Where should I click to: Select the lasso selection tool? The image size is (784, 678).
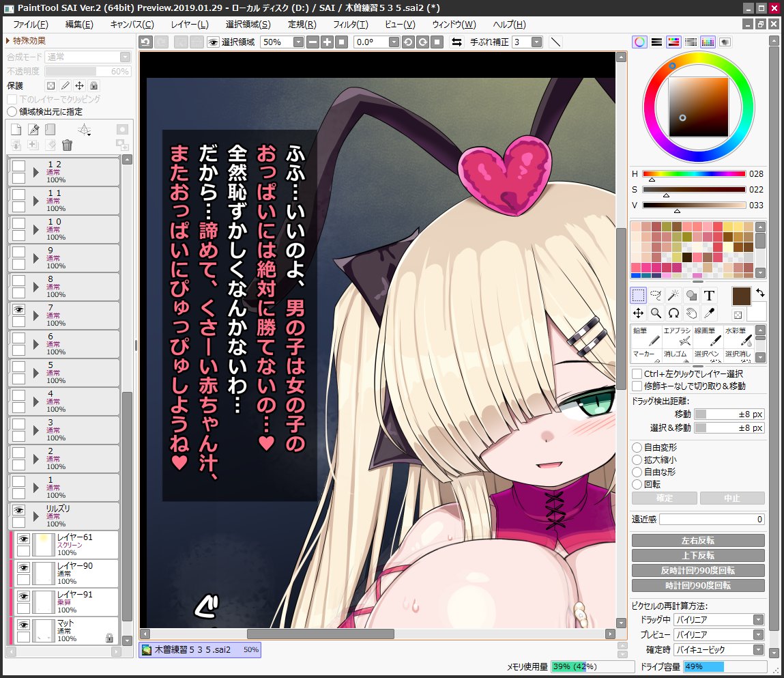coord(656,295)
